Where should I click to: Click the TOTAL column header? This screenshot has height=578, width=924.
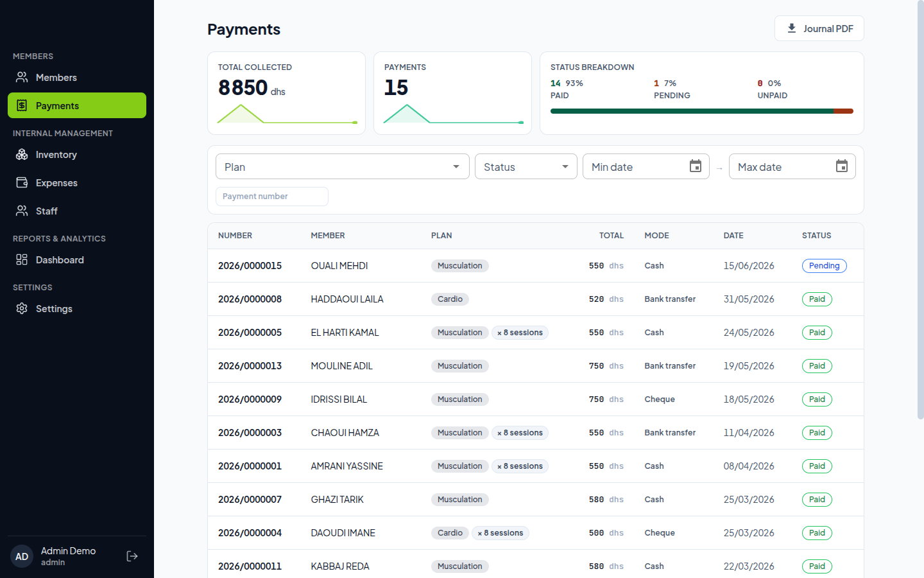tap(612, 236)
